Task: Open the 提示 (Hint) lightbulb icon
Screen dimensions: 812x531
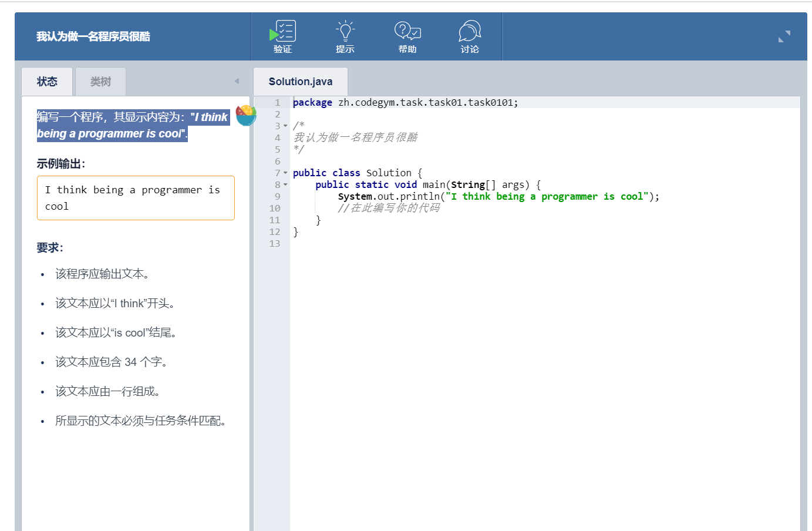Action: pyautogui.click(x=345, y=36)
